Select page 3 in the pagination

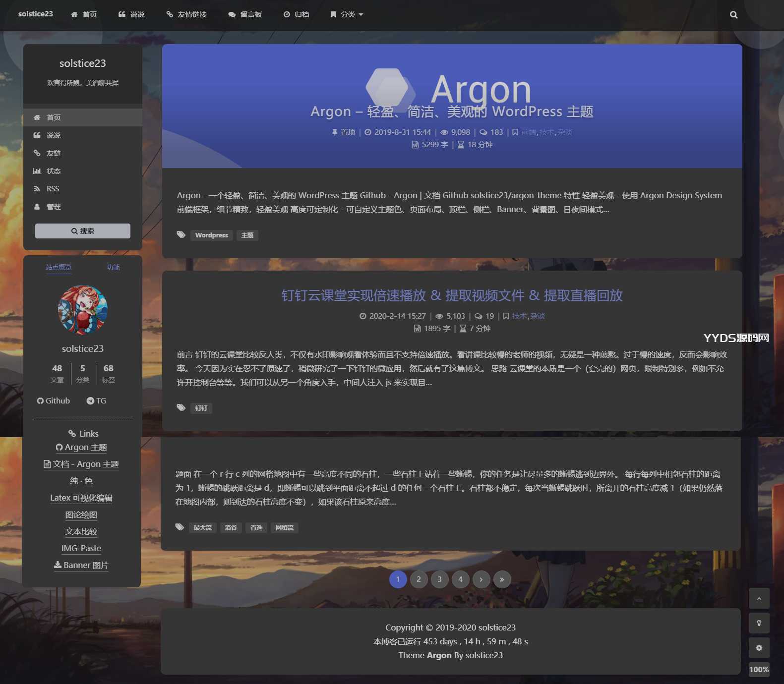[439, 579]
